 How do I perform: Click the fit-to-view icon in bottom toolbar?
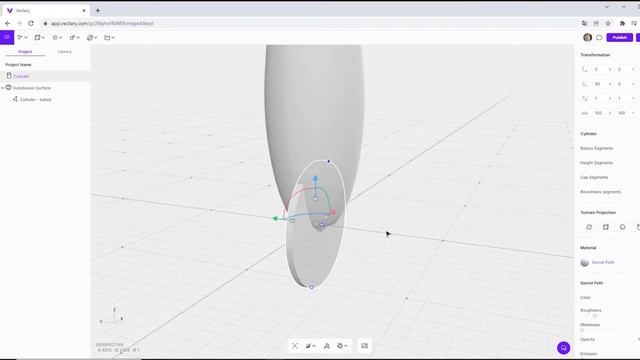(295, 346)
